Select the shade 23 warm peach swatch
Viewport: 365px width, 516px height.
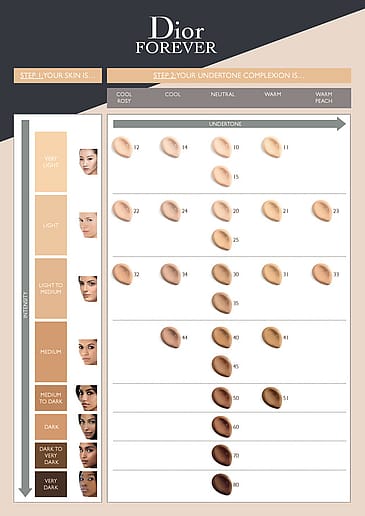coord(322,211)
